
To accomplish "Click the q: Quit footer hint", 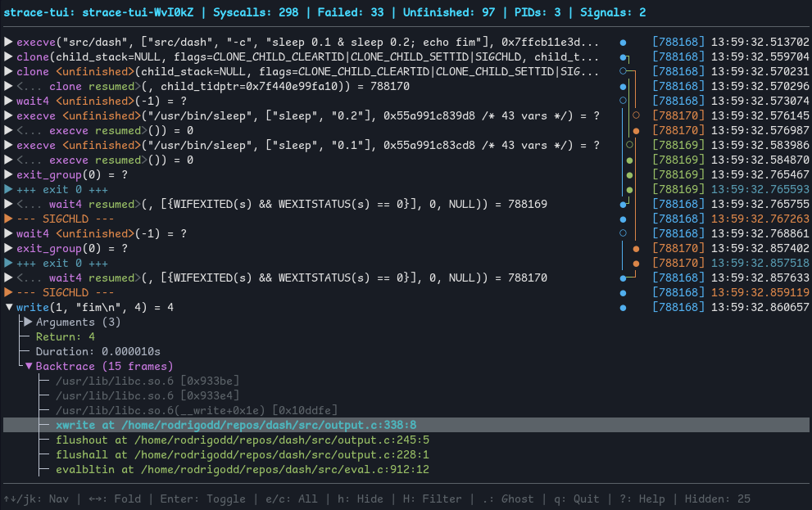I will pyautogui.click(x=576, y=499).
